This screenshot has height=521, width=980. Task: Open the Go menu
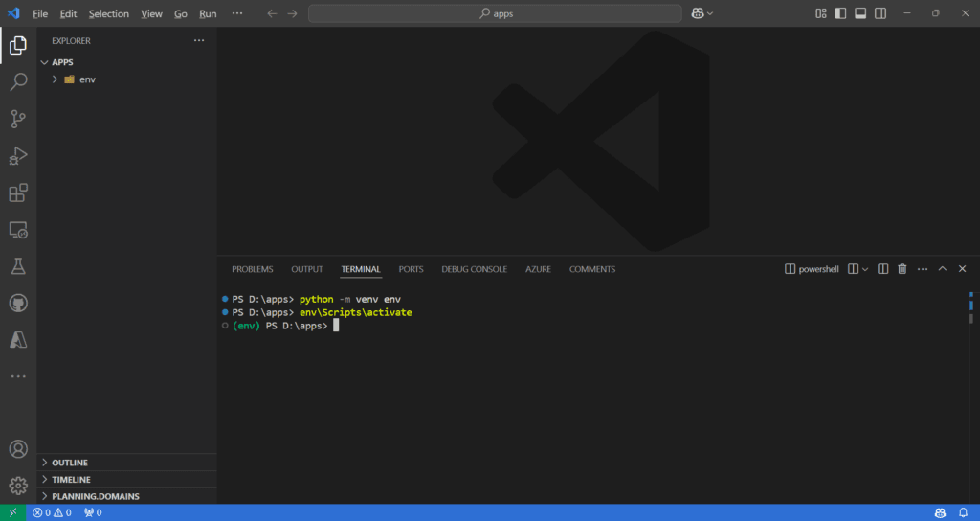pyautogui.click(x=181, y=13)
